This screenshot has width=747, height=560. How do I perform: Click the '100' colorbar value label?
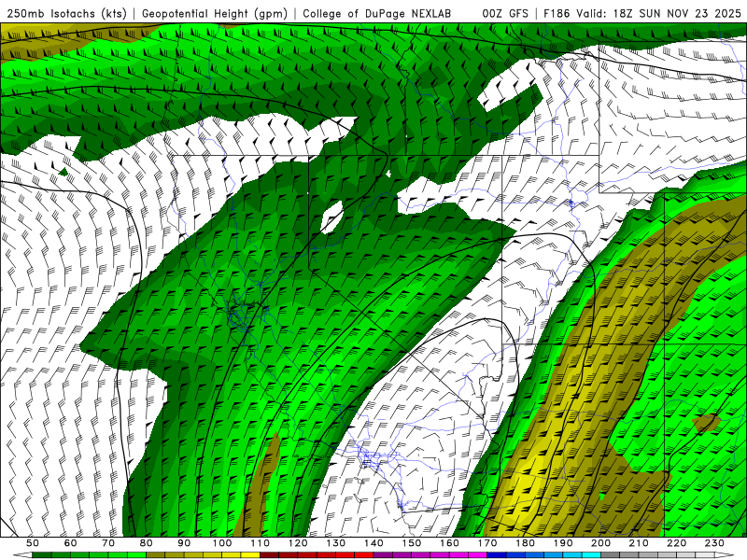tap(222, 543)
